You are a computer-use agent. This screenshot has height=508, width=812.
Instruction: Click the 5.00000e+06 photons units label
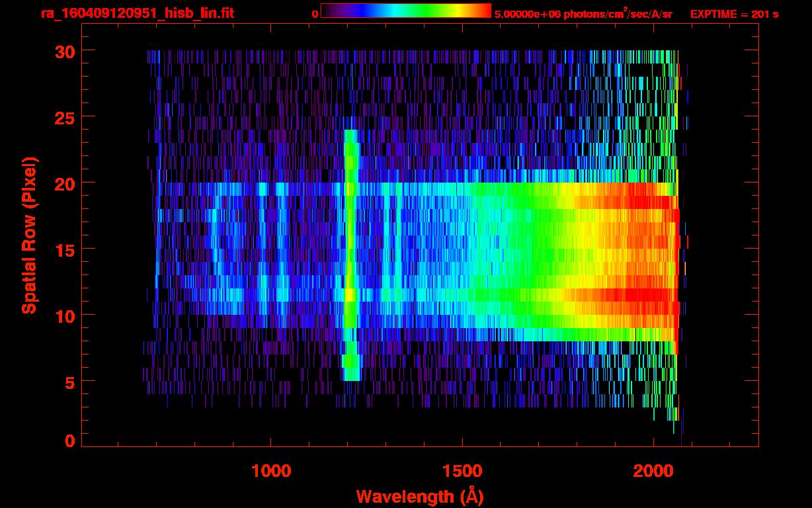tap(583, 14)
